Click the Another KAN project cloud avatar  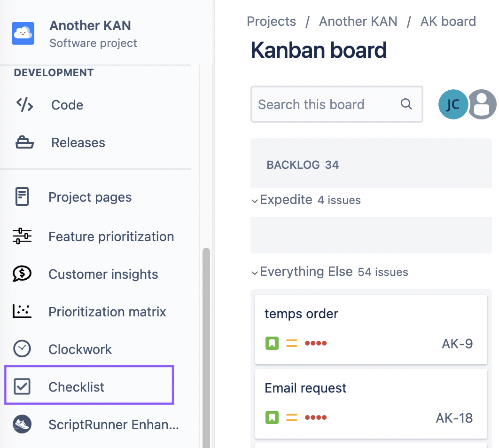(x=23, y=33)
